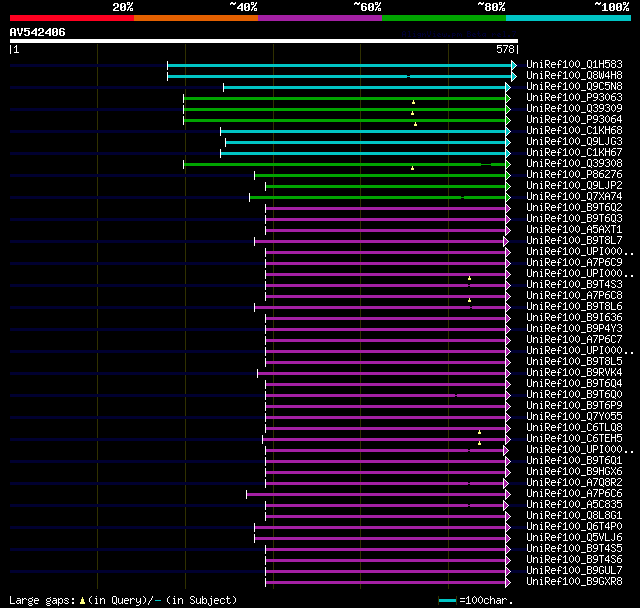The image size is (640, 608).
Task: Open hit UniRef100_Q8W4H8
Action: pos(574,75)
